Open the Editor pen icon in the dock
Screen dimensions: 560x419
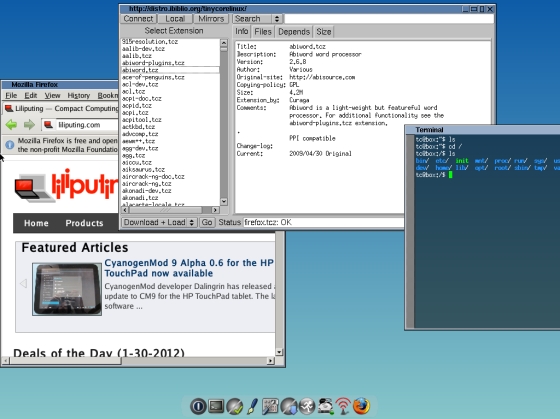[x=252, y=406]
